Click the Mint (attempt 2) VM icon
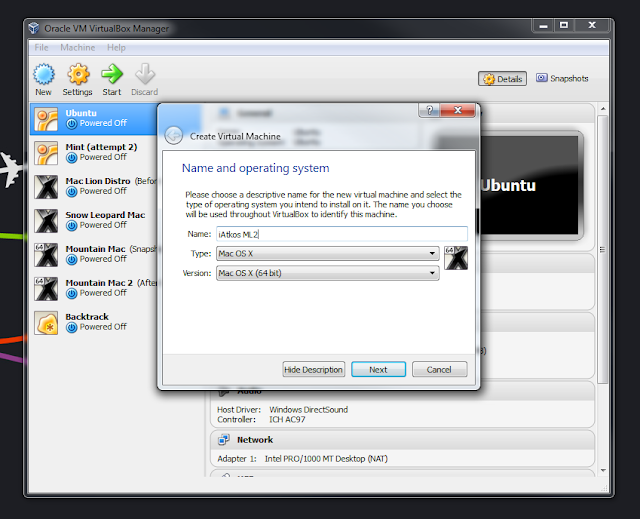640x519 pixels. tap(46, 153)
